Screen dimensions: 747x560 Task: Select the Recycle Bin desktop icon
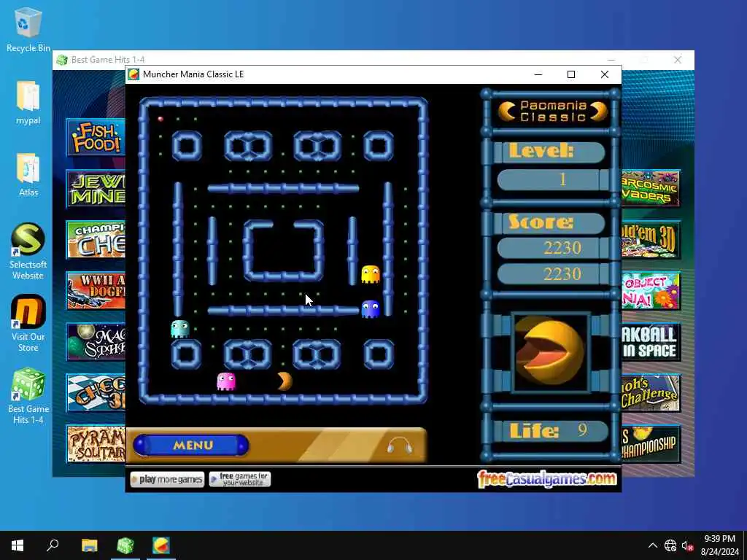[x=28, y=29]
